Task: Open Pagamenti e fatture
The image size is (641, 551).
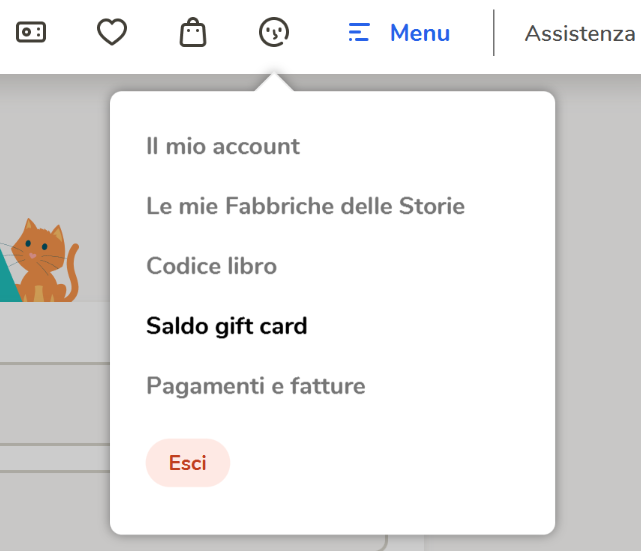Action: pos(256,386)
